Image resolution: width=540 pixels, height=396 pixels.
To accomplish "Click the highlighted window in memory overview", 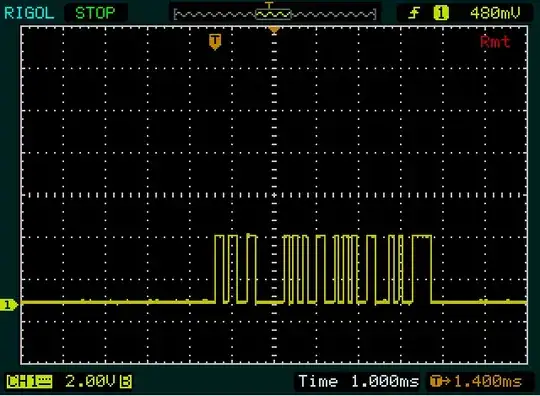I will tap(273, 14).
